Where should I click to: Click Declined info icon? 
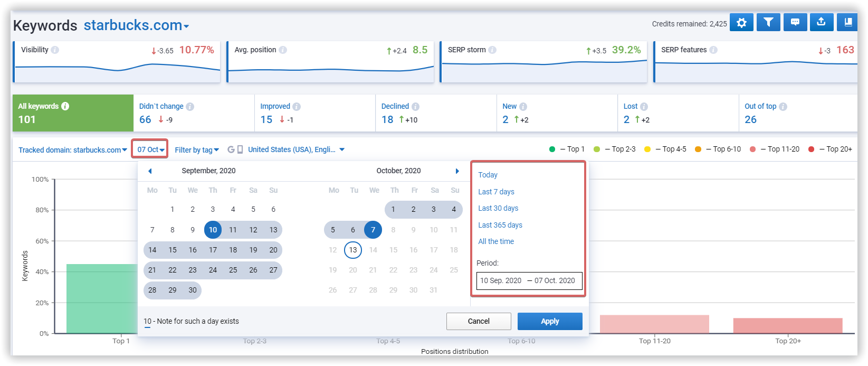tap(416, 107)
